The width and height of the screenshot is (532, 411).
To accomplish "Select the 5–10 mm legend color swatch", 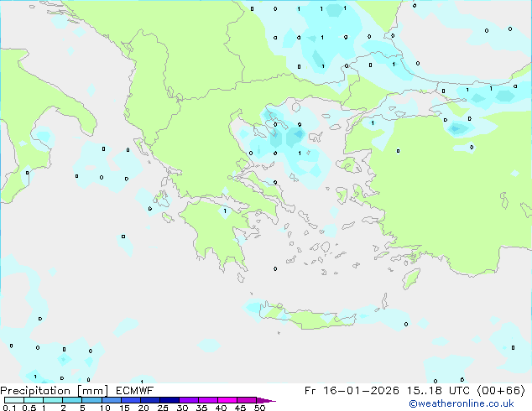I will 91,400.
